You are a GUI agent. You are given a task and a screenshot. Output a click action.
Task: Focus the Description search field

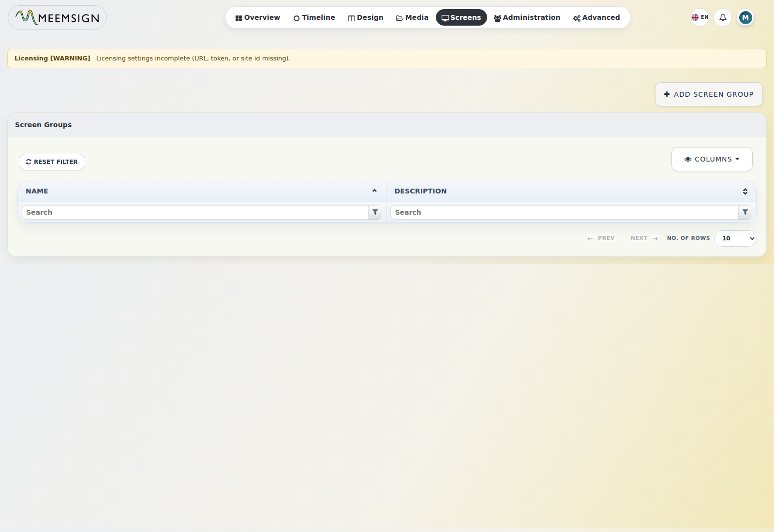564,212
